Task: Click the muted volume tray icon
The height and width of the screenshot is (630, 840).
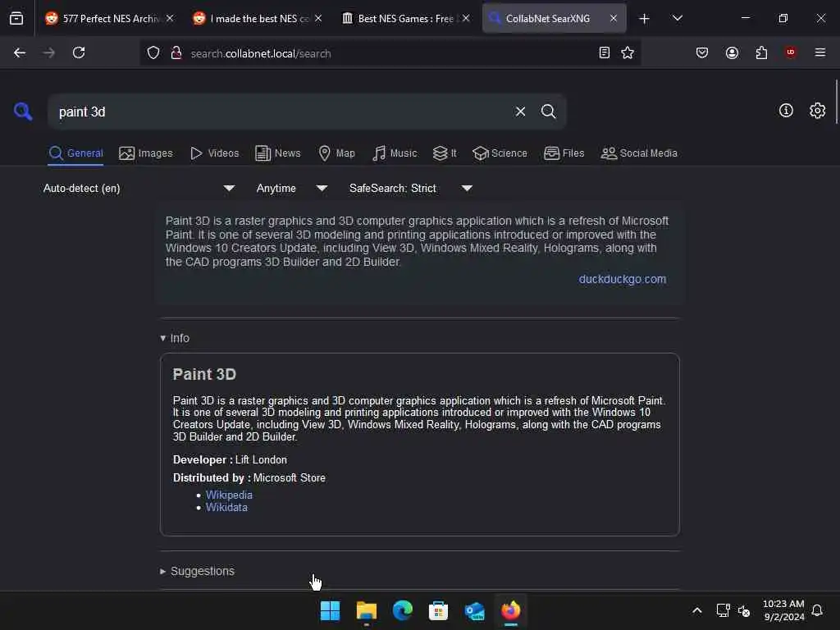Action: point(744,610)
